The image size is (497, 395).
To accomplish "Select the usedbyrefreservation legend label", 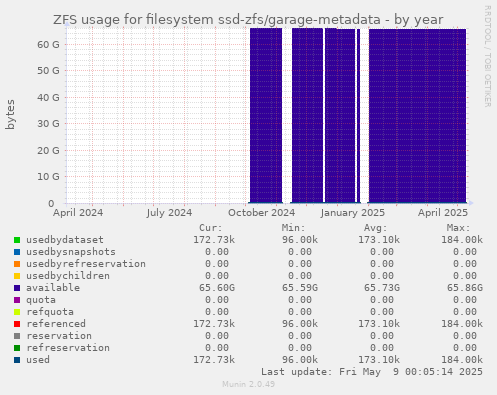I will 86,264.
